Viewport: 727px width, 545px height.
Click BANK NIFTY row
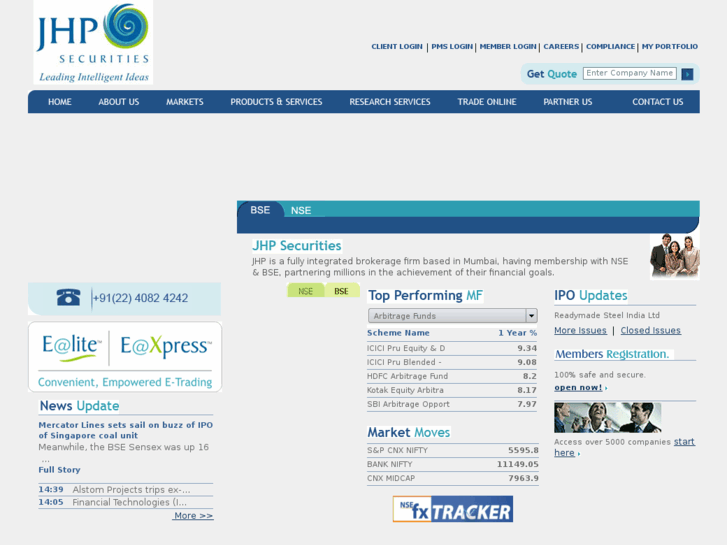pos(453,464)
